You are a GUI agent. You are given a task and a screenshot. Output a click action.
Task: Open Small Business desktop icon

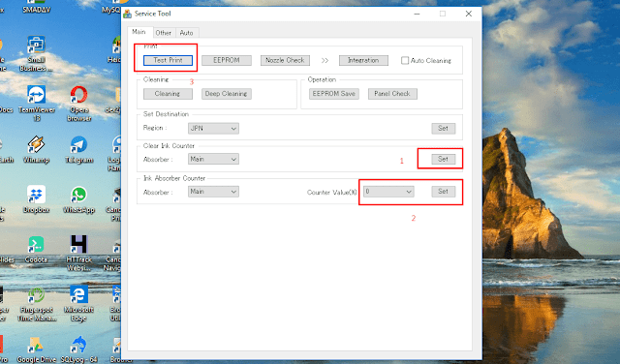point(37,54)
